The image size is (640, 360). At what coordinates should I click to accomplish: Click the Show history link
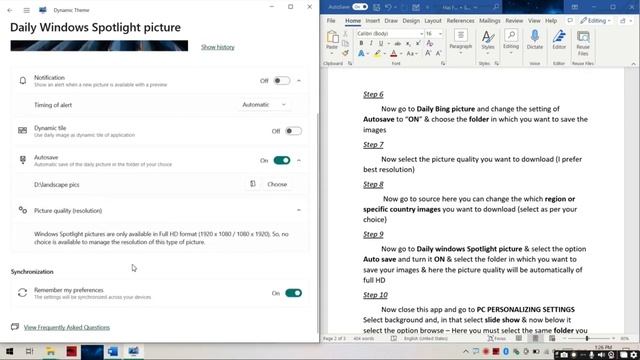click(x=218, y=47)
